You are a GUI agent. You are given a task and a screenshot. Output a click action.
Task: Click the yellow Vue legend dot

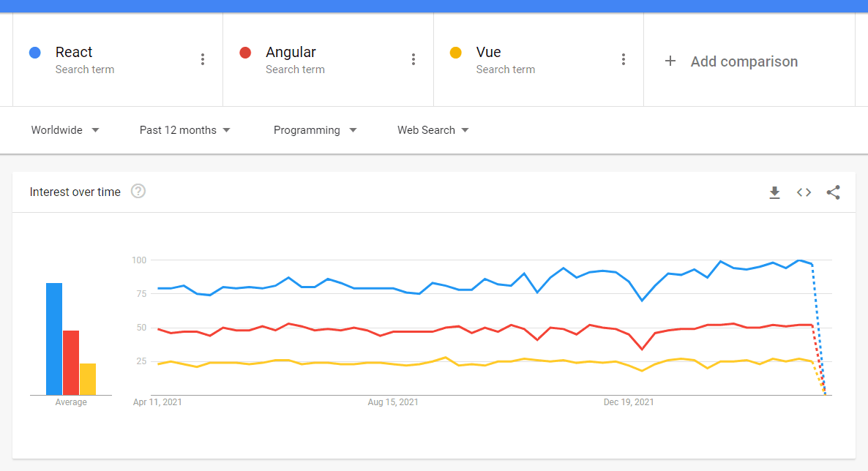click(455, 52)
